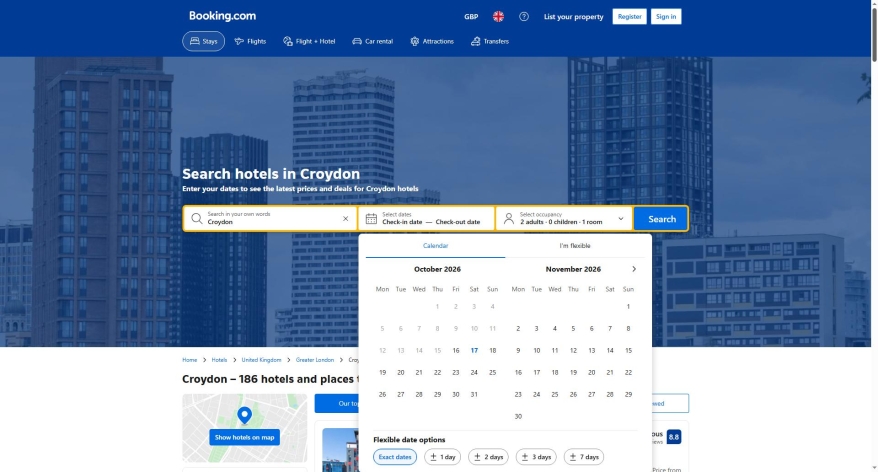The image size is (878, 472).
Task: Select 16 October 2026
Action: coord(456,351)
